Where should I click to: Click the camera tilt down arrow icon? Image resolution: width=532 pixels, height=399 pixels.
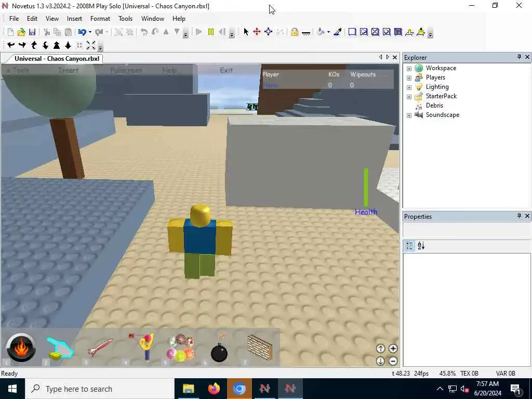45,45
